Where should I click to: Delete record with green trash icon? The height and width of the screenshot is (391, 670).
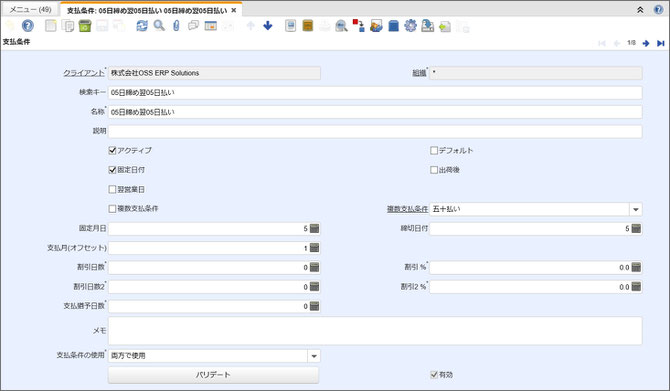tap(85, 26)
